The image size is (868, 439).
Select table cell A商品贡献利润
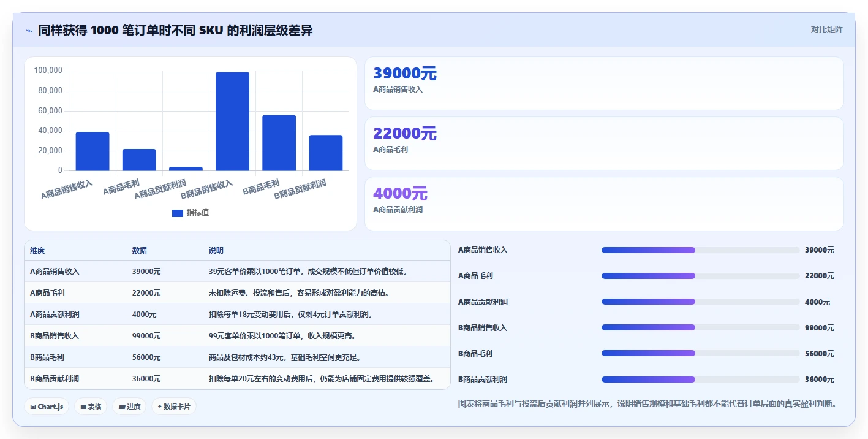pos(55,314)
